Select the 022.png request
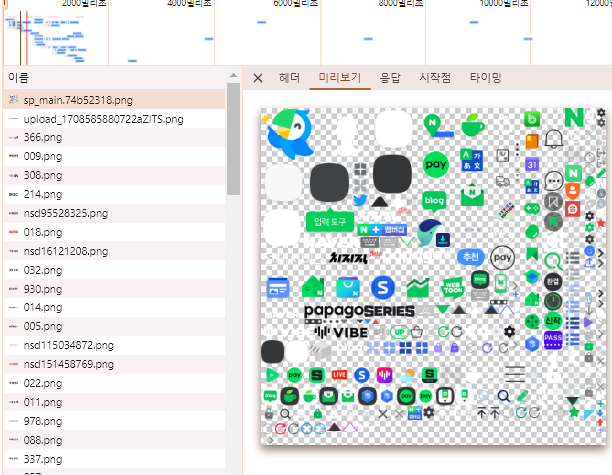Screen dimensions: 612x475 coord(114,383)
